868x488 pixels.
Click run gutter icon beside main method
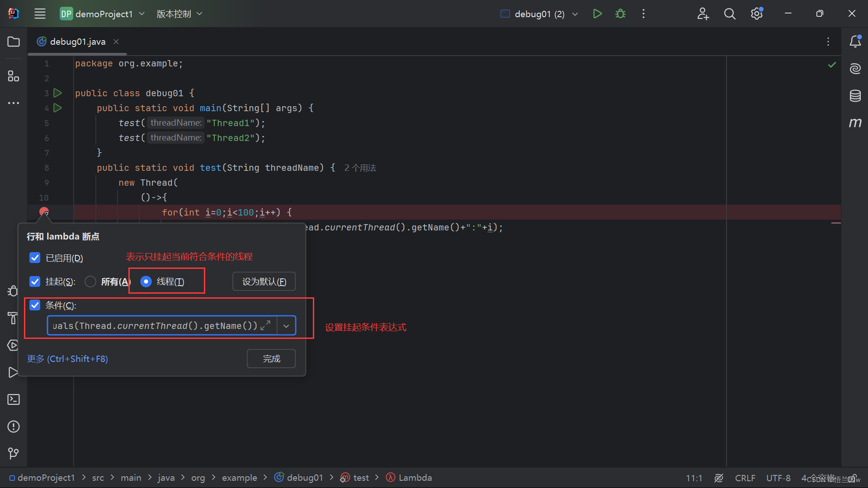point(57,108)
